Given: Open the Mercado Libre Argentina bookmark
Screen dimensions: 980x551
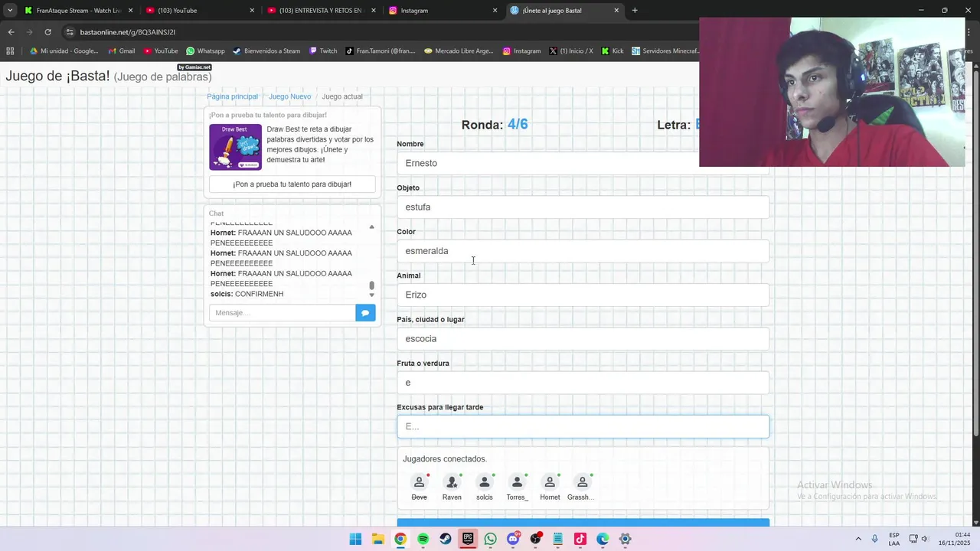Looking at the screenshot, I should click(459, 51).
